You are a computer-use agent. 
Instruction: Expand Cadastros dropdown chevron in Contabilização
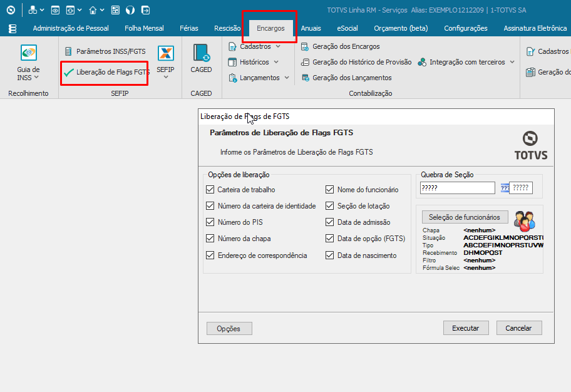pos(278,46)
